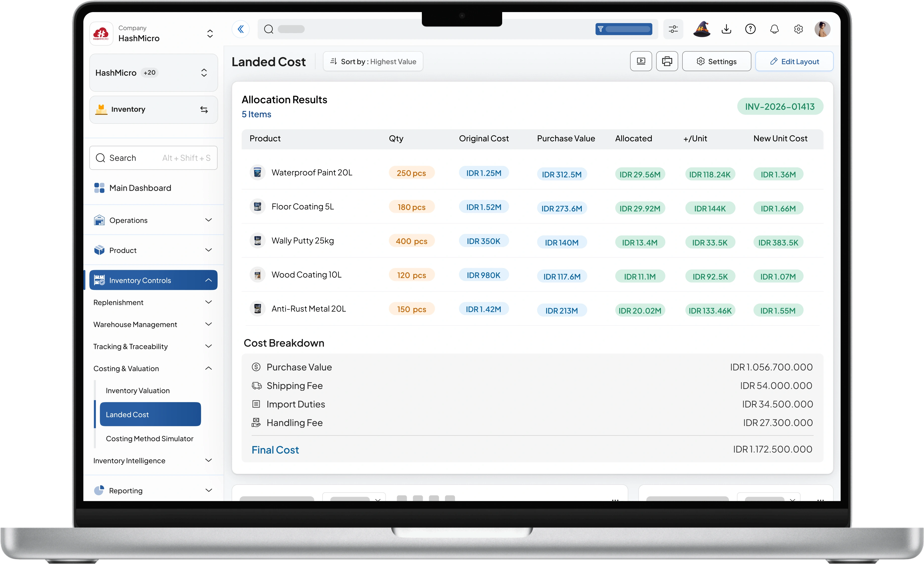
Task: Expand the Operations menu chevron
Action: coord(208,220)
